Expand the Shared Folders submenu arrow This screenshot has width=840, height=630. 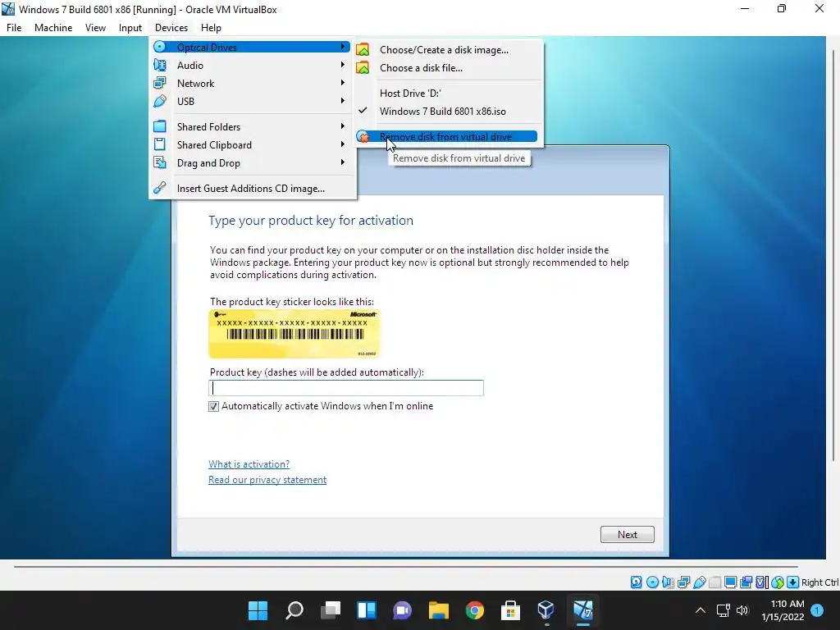343,126
